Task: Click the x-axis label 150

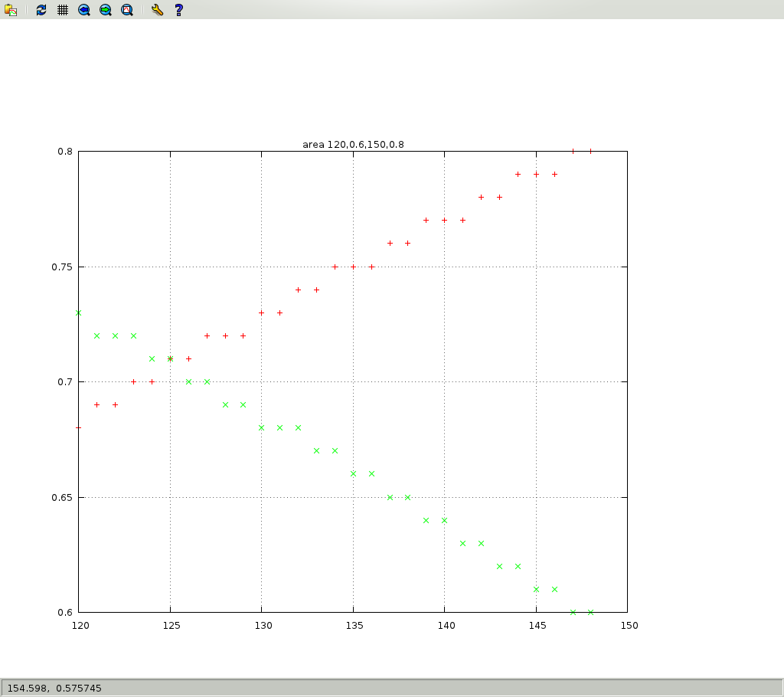Action: tap(629, 625)
